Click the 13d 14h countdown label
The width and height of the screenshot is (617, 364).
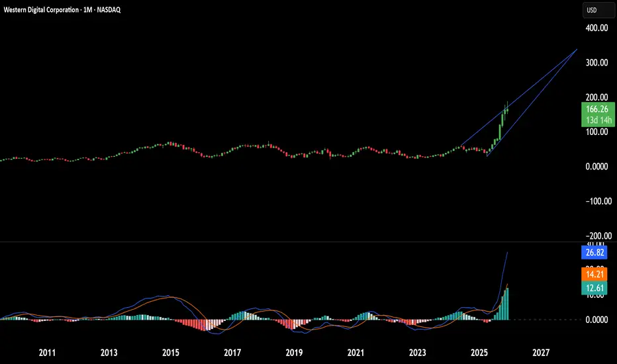pos(598,120)
